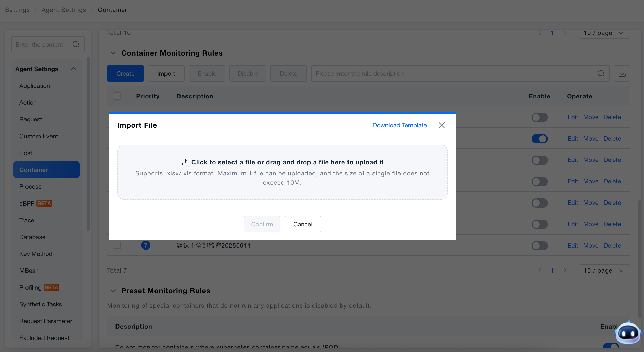Click the Disable bulk action button
Viewport: 644px width, 352px height.
[248, 73]
